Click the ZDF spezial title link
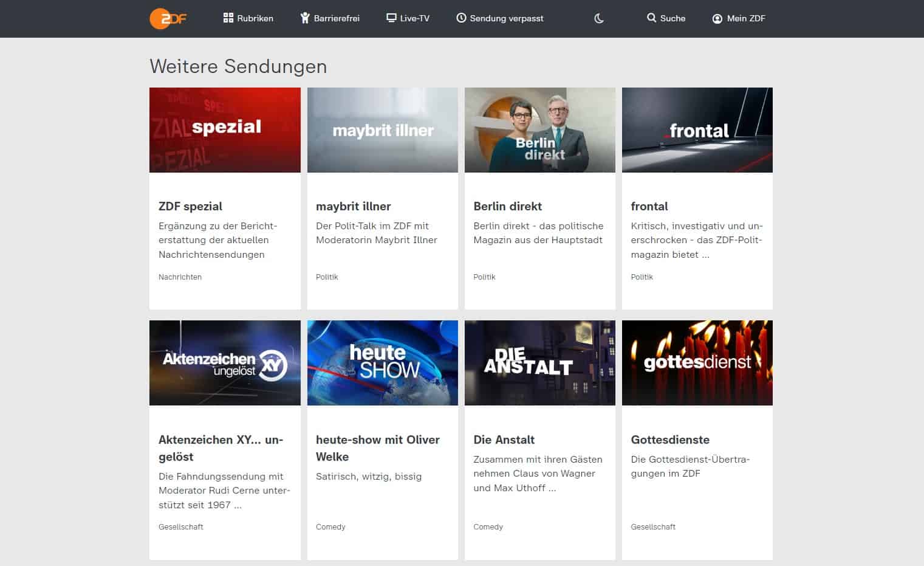Image resolution: width=924 pixels, height=566 pixels. 190,206
